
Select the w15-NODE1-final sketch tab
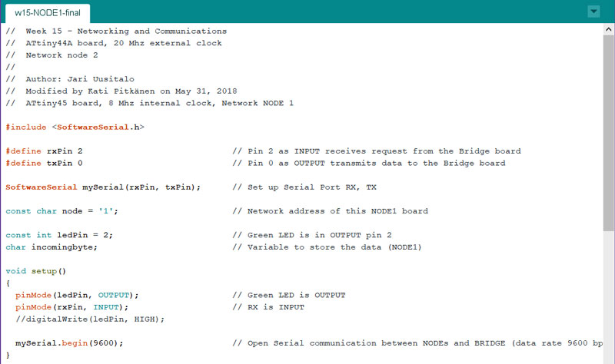point(48,13)
